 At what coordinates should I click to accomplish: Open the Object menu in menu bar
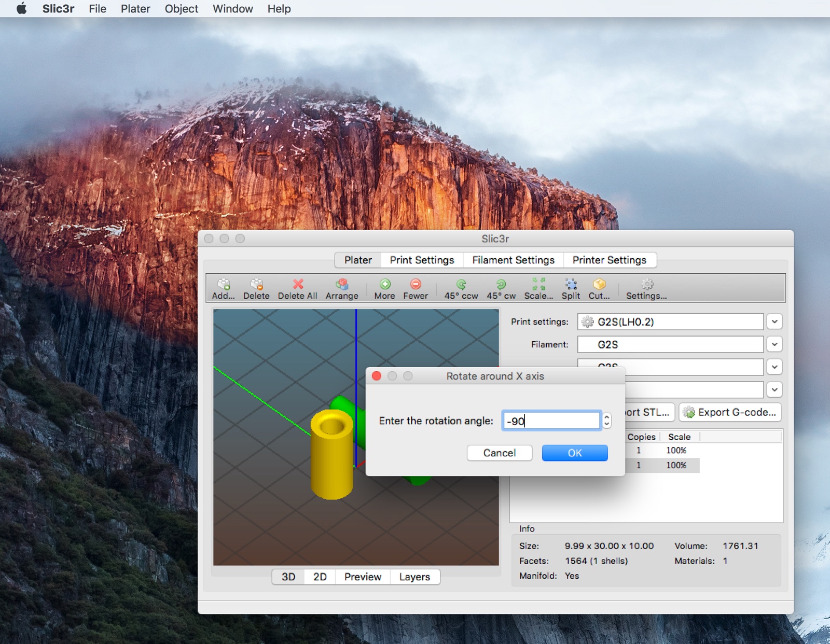coord(181,9)
